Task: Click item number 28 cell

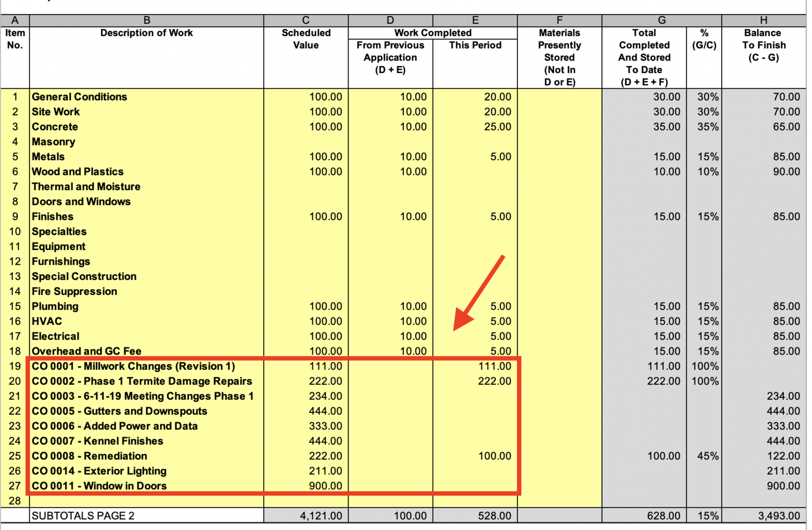Action: 15,501
